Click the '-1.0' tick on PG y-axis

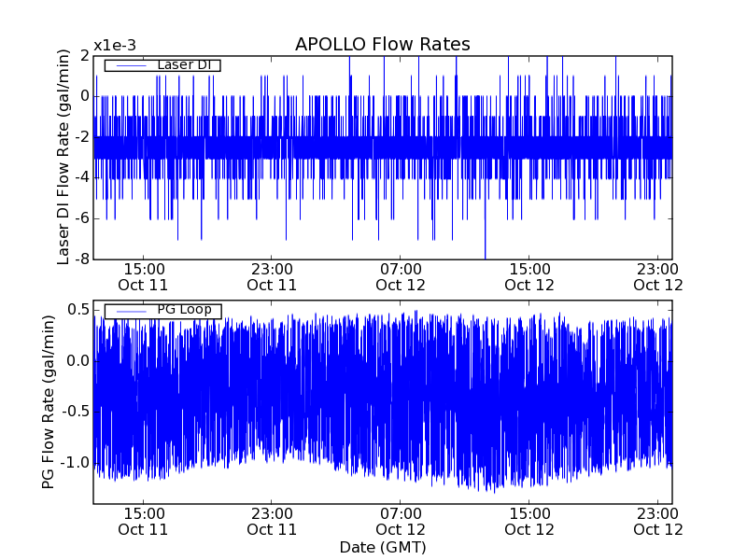(x=76, y=463)
